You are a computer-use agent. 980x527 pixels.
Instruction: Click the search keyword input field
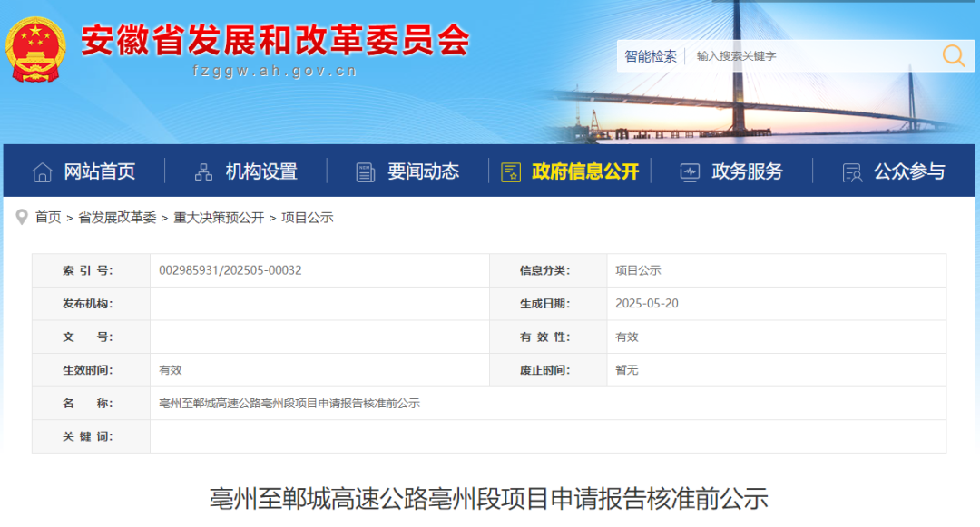pyautogui.click(x=808, y=56)
